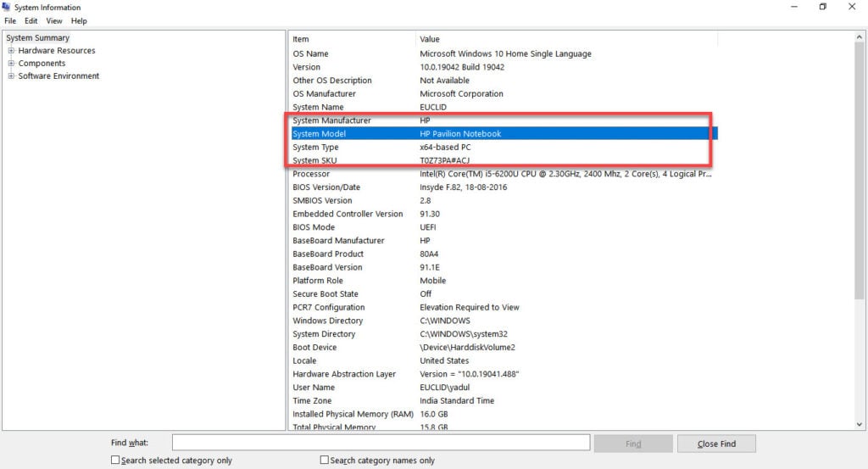
Task: Select the highlighted System Model row
Action: coord(504,133)
